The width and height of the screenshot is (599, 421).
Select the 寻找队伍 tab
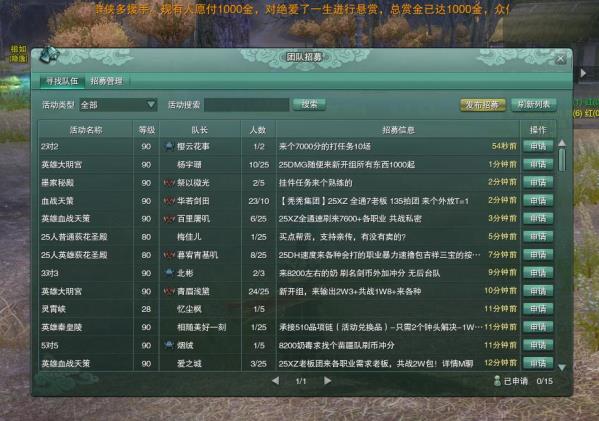click(62, 81)
